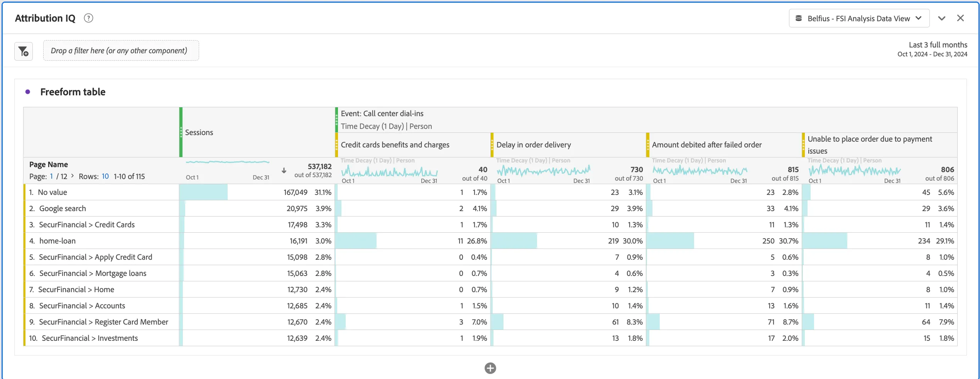Screen dimensions: 980x379
Task: Click the Sessions trend sparkline
Action: click(x=228, y=162)
